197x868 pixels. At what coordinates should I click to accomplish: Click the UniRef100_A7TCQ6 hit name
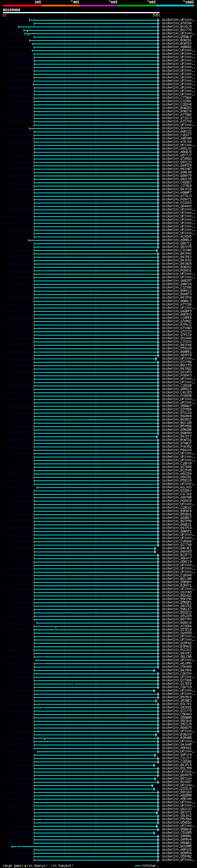[x=177, y=305]
